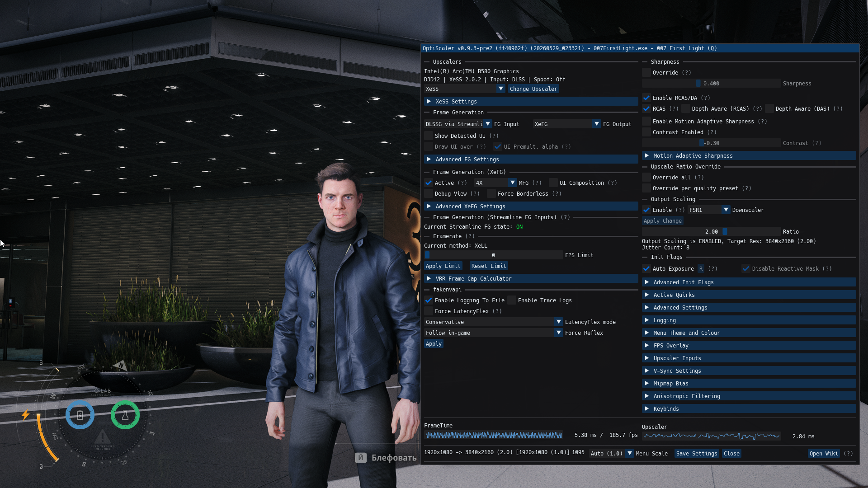Expand the Keybinds section
868x488 pixels.
(x=749, y=409)
